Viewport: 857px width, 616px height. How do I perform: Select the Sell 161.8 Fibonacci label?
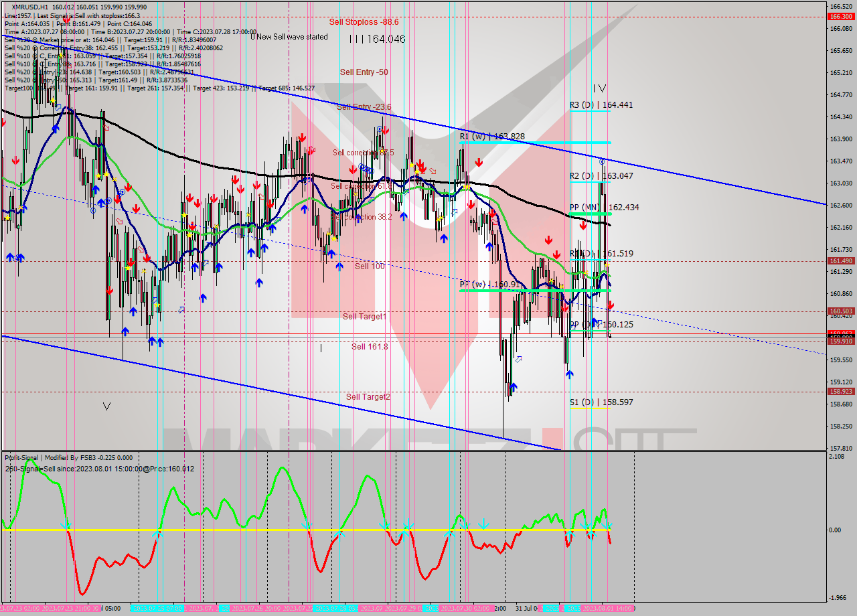click(370, 347)
